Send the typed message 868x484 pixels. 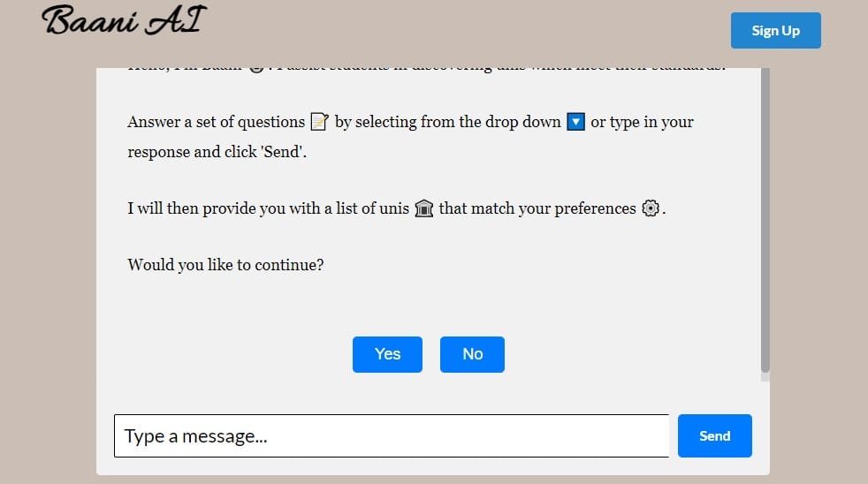pyautogui.click(x=714, y=435)
